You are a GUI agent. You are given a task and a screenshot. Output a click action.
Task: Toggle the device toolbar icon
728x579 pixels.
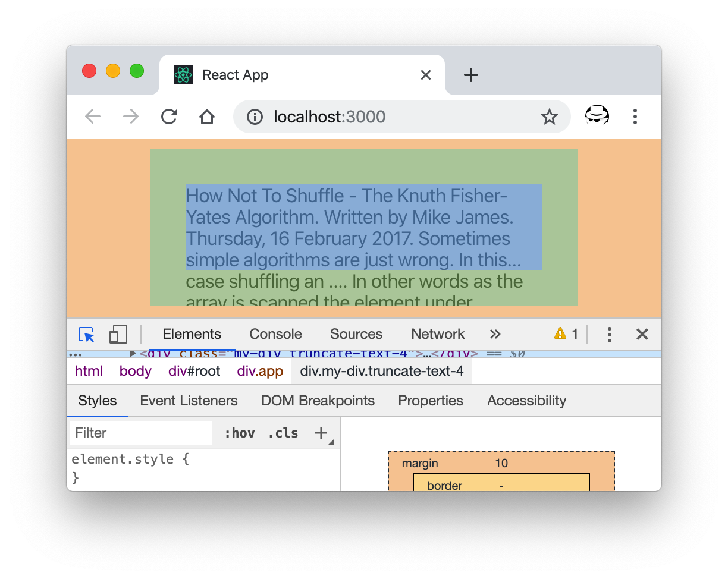(118, 334)
